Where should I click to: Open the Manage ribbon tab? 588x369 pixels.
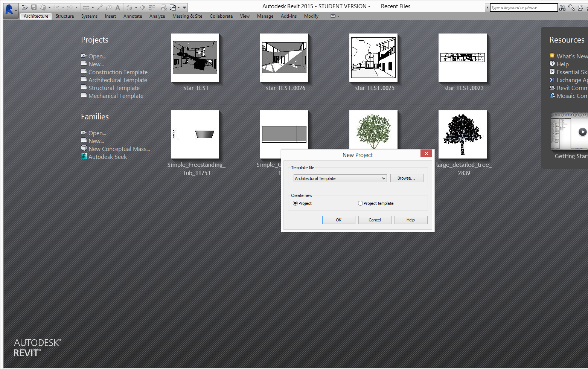(265, 16)
